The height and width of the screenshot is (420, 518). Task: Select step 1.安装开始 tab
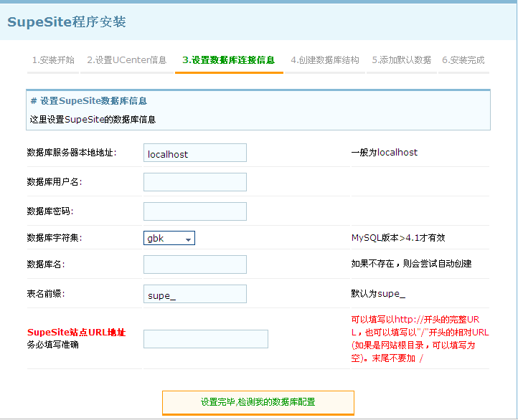(53, 60)
